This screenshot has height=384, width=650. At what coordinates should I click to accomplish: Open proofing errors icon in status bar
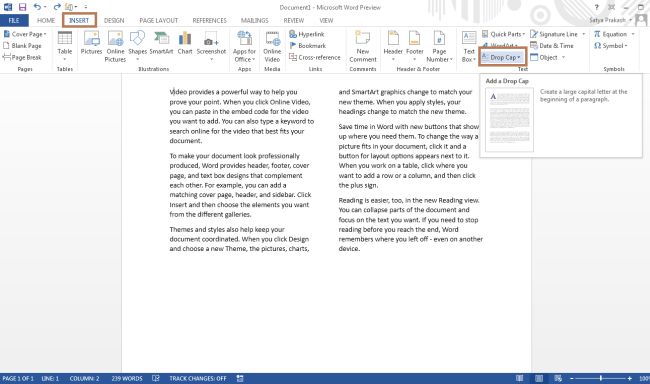[156, 378]
